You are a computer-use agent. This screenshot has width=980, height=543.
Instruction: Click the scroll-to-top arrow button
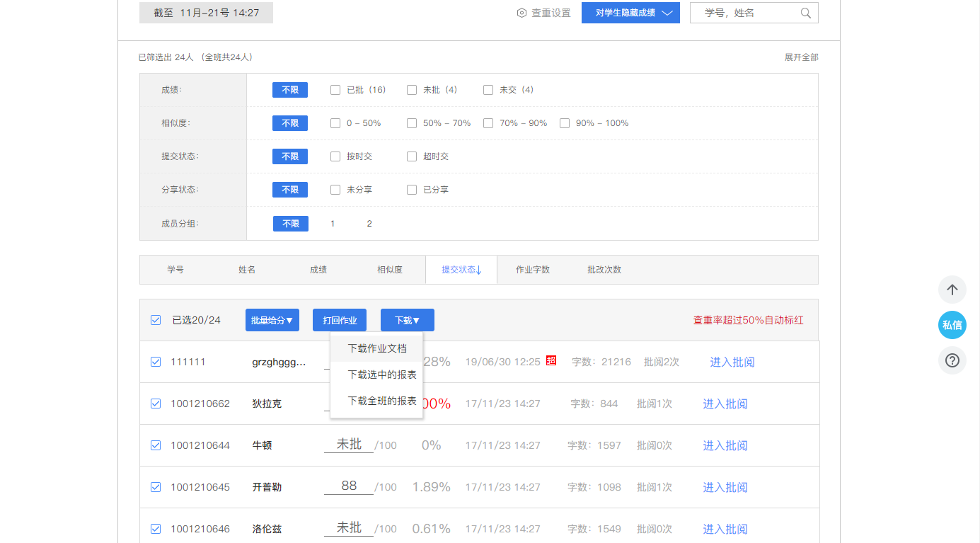952,290
